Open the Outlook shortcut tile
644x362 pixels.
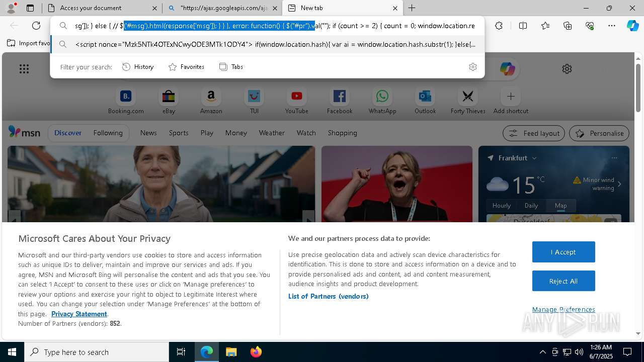[425, 101]
